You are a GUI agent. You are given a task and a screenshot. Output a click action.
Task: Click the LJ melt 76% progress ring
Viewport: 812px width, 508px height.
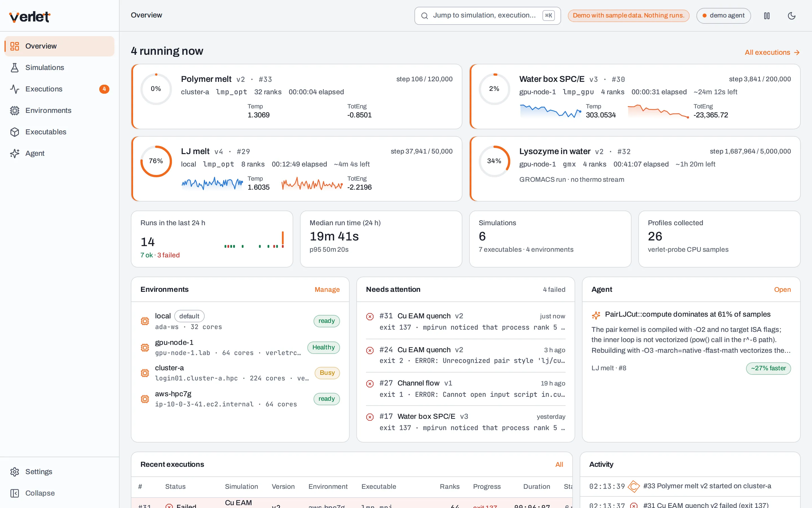(x=156, y=161)
